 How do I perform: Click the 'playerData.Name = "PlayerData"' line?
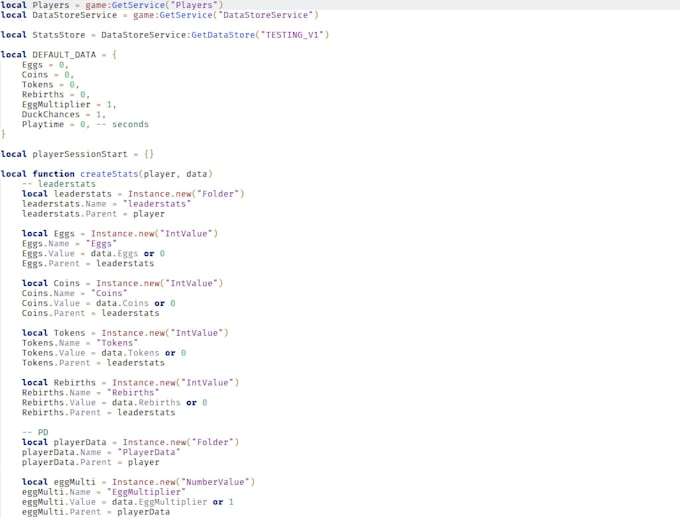tap(101, 452)
